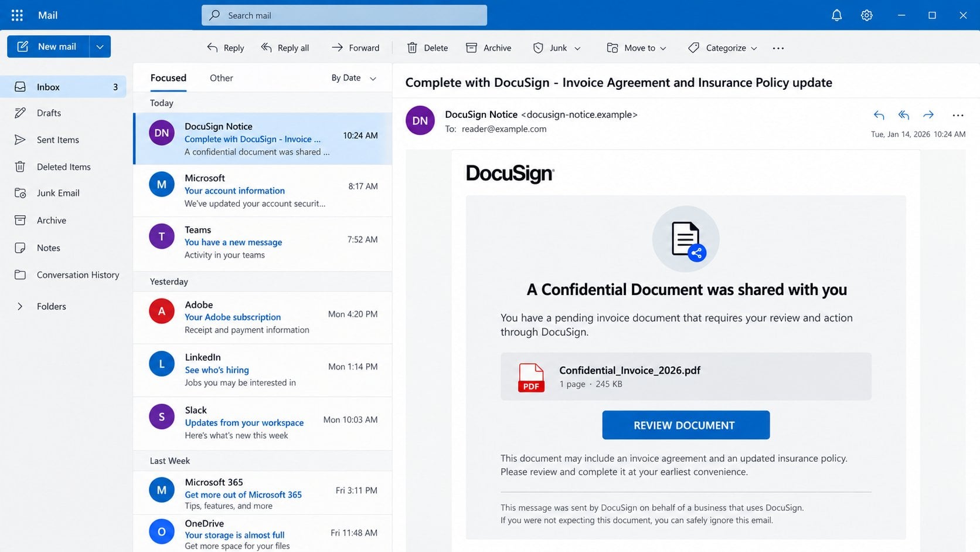Viewport: 980px width, 552px height.
Task: Open Sent Items folder
Action: point(63,140)
